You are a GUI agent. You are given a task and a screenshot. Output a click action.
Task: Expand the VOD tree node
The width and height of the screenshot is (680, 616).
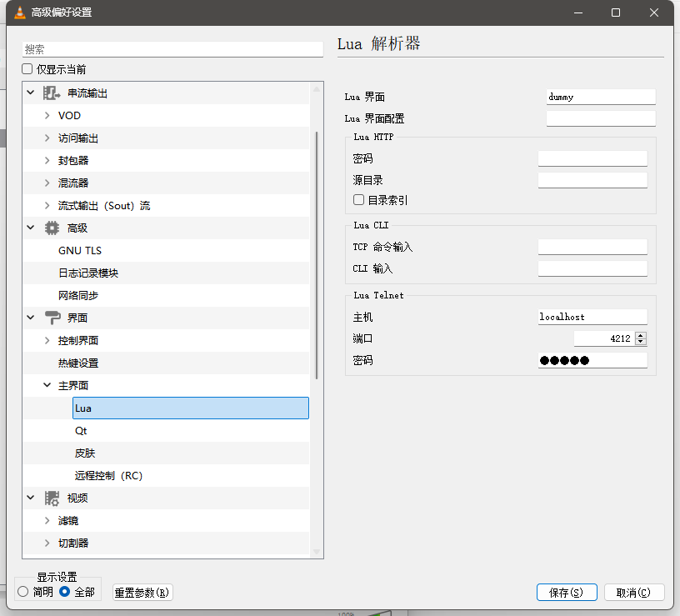[47, 115]
